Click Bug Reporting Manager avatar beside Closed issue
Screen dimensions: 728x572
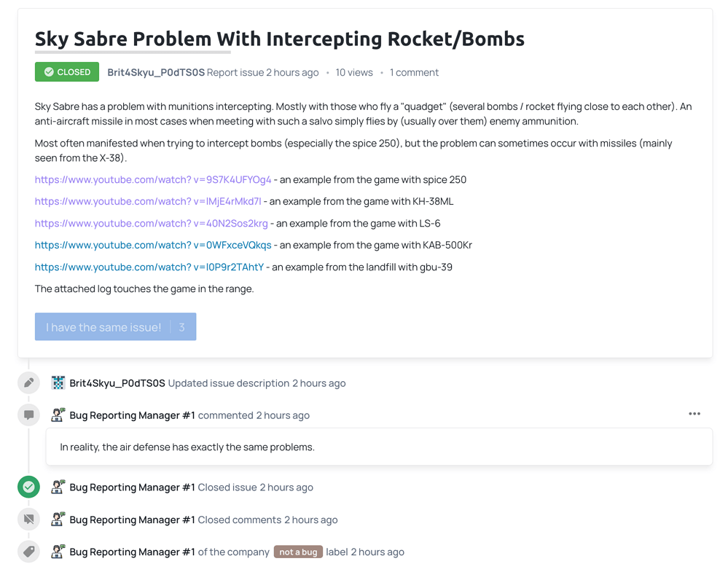coord(58,487)
